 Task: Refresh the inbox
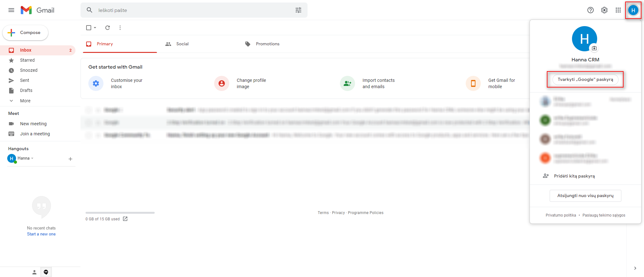click(108, 28)
